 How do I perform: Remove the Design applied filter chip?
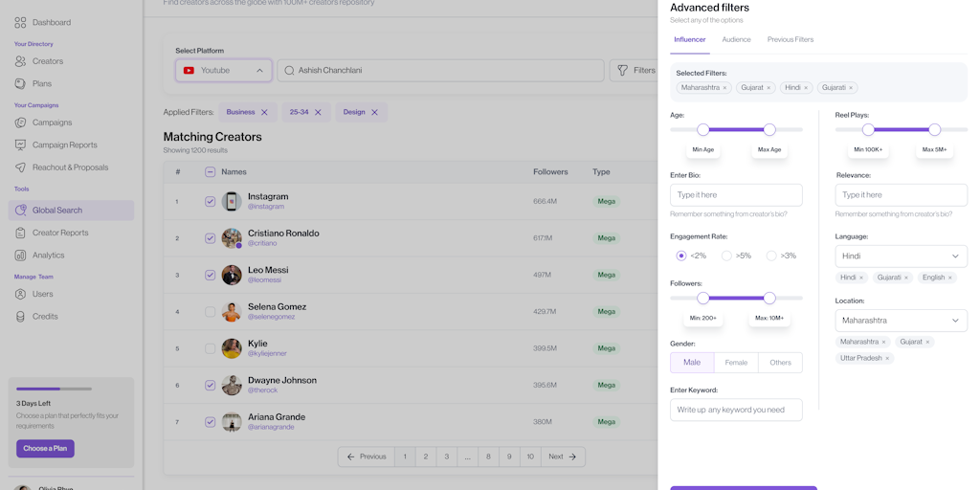[x=374, y=112]
